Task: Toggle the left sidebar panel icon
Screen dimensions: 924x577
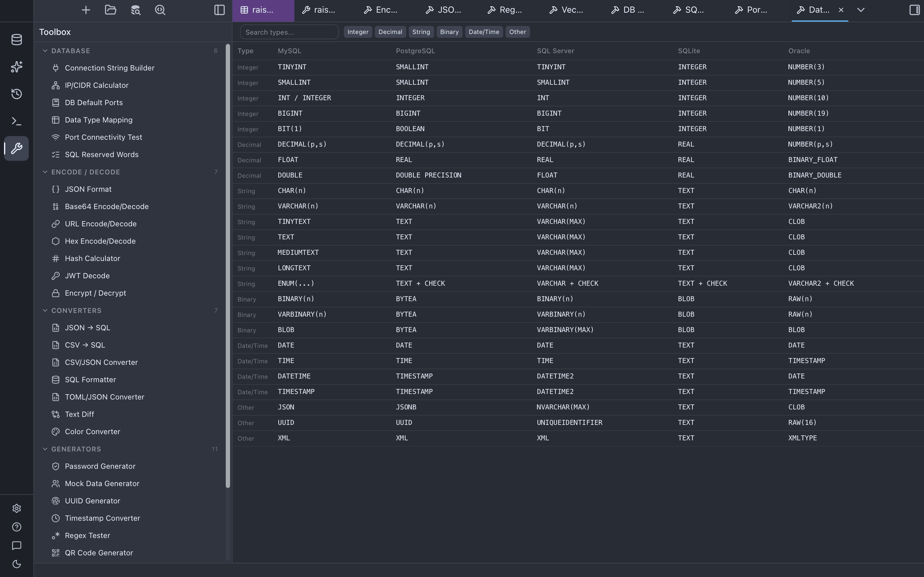Action: tap(220, 10)
